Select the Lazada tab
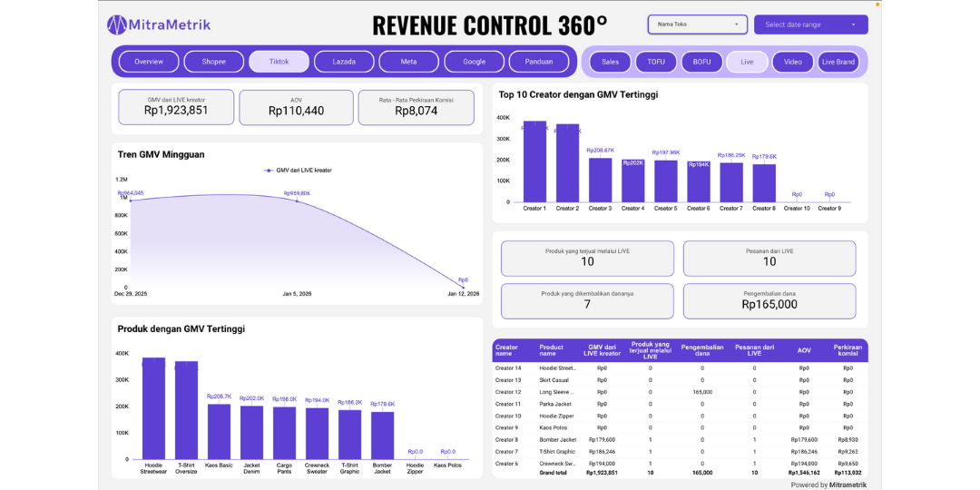This screenshot has height=490, width=980. coord(344,62)
